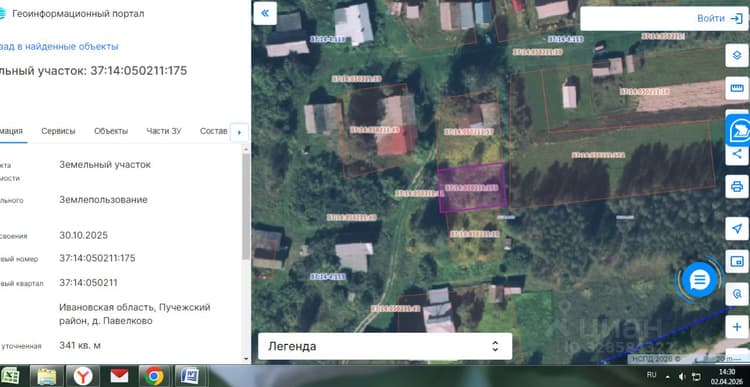750x387 pixels.
Task: Click the blue assistant badge icon
Action: coord(738,130)
